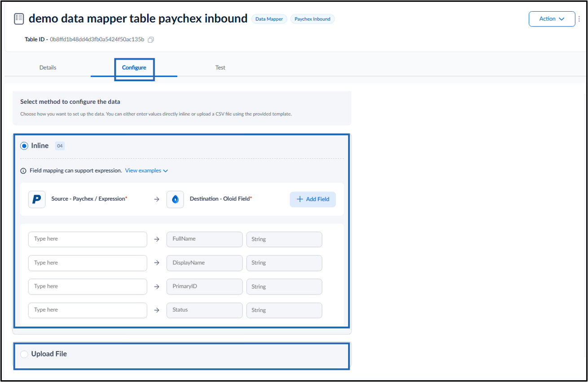Click the Paychex source logo icon
The height and width of the screenshot is (382, 588).
pos(37,199)
